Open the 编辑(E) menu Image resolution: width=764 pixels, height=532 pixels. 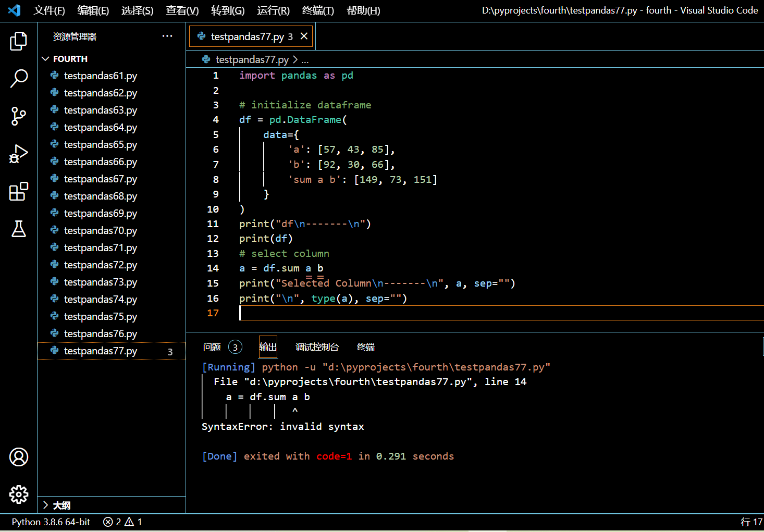93,10
